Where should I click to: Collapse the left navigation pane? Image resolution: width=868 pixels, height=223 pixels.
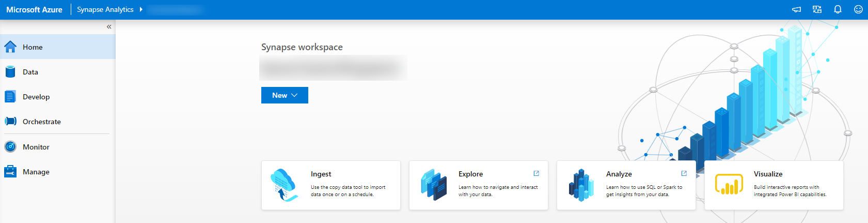(109, 26)
